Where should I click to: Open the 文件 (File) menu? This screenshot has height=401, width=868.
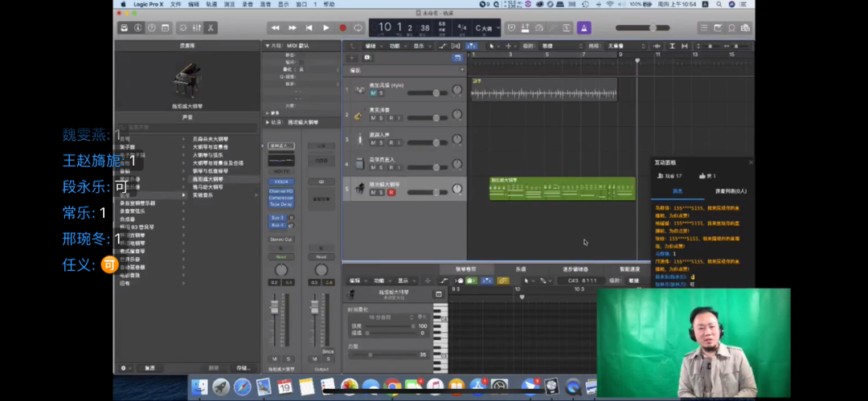175,4
